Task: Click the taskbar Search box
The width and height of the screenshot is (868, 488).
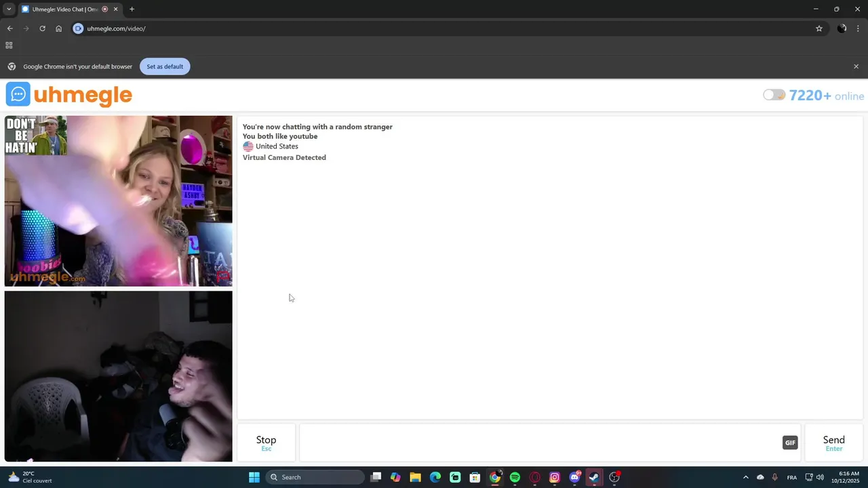Action: point(315,477)
